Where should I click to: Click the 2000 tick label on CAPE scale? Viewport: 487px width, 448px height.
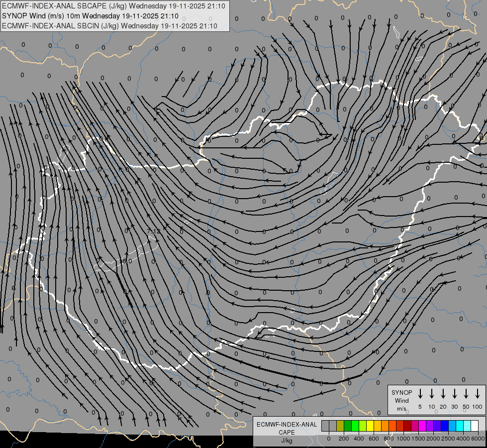coord(433,439)
